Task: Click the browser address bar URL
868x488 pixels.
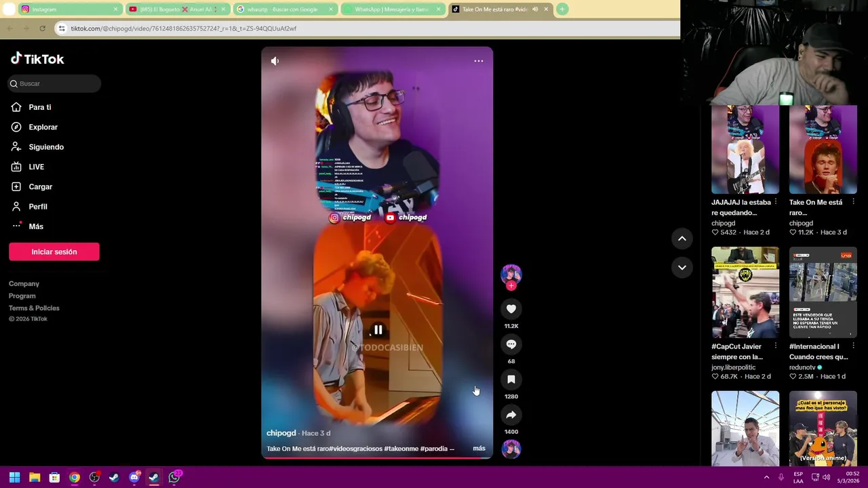Action: click(x=184, y=28)
